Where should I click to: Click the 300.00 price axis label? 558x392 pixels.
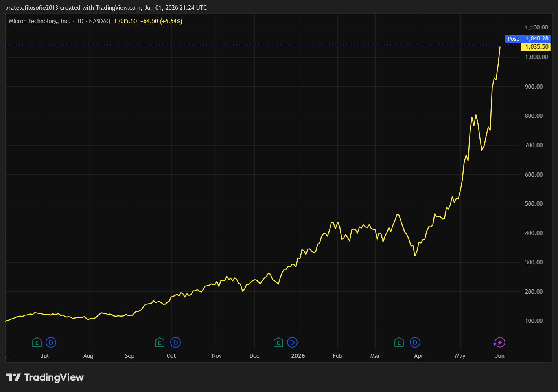pyautogui.click(x=534, y=262)
